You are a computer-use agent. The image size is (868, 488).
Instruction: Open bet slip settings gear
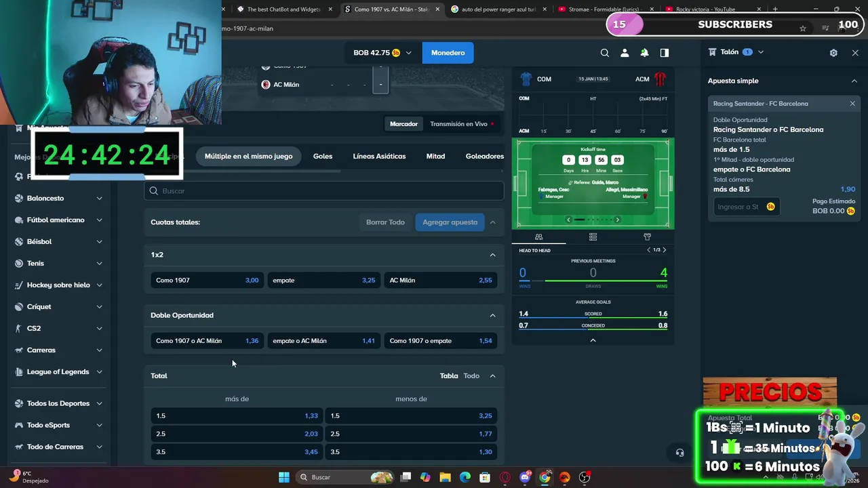(833, 53)
